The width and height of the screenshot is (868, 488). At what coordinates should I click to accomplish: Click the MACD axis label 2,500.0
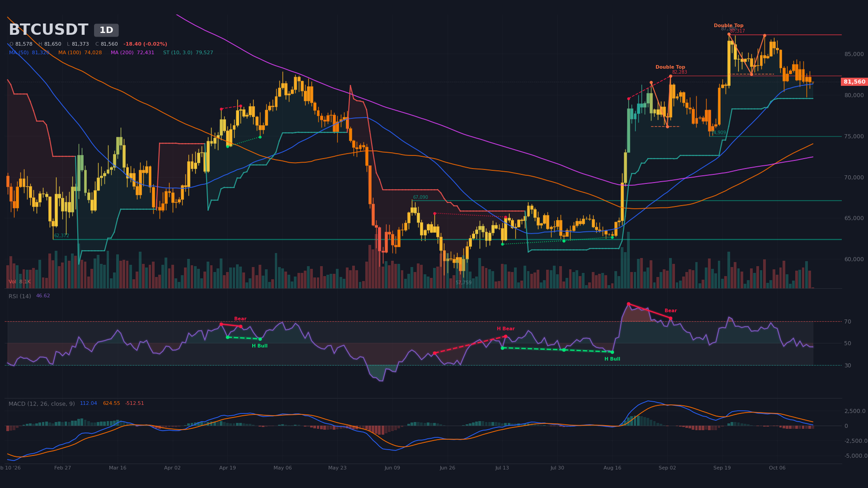(855, 411)
